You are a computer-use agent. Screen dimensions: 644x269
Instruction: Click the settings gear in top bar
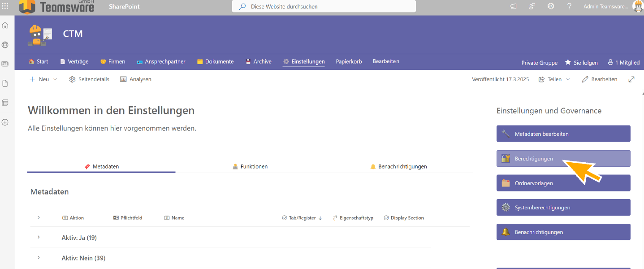tap(551, 6)
